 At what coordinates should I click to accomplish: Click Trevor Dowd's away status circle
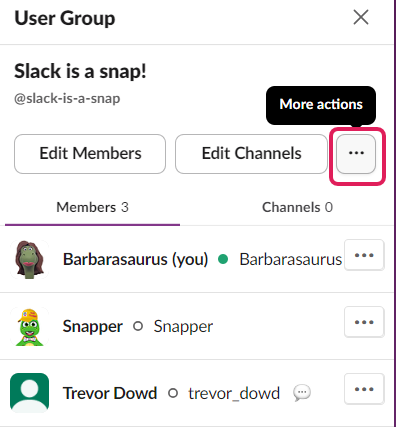coord(173,393)
